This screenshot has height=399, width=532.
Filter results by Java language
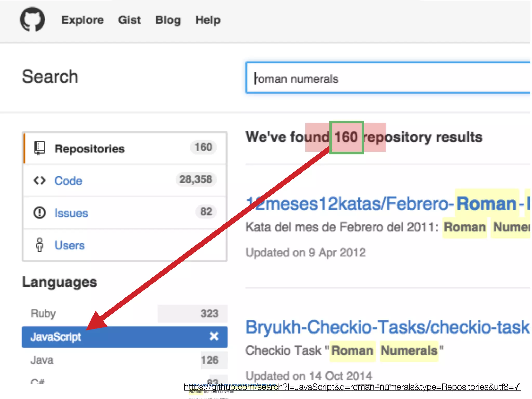125,360
